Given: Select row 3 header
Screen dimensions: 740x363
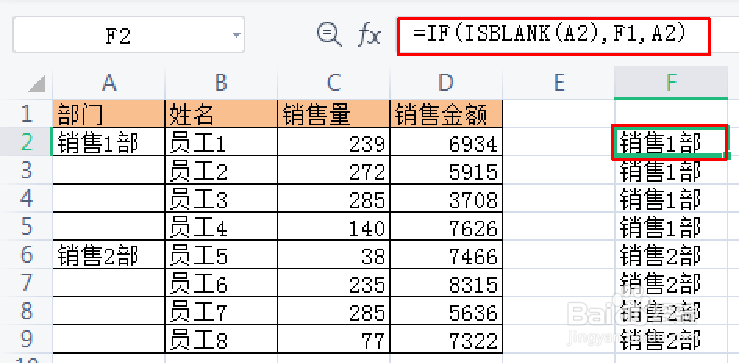Looking at the screenshot, I should tap(26, 170).
